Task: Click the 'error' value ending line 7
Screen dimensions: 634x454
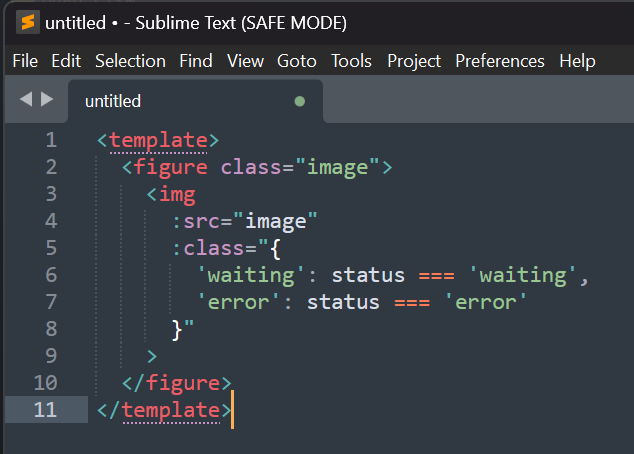Action: (486, 302)
